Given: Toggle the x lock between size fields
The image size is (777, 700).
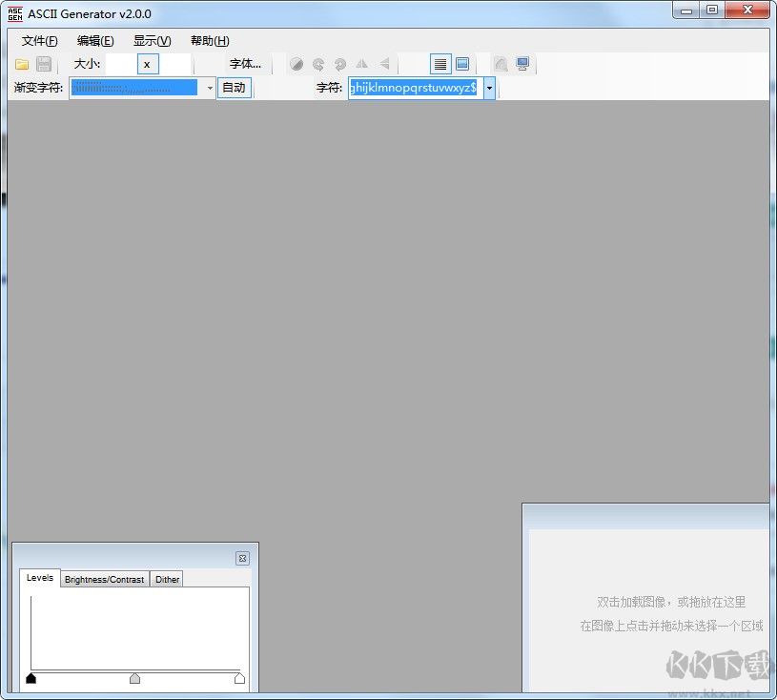Looking at the screenshot, I should [148, 65].
